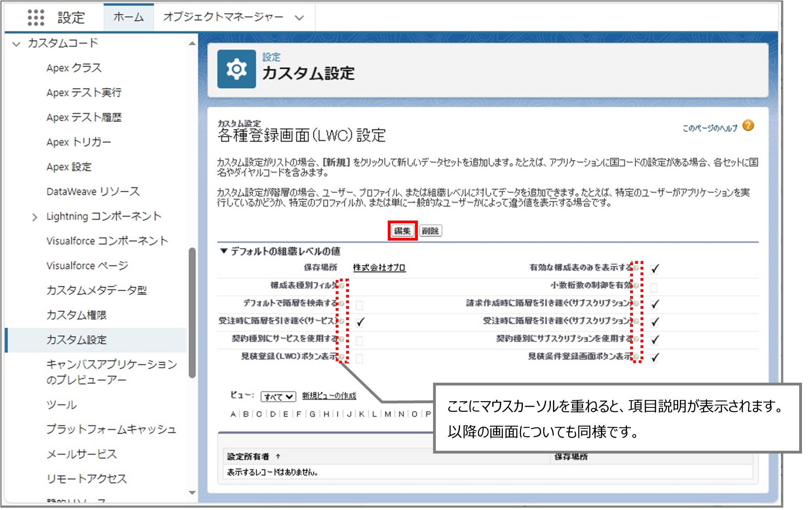Open the オブジェクトマネージャー tab dropdown chevron

point(299,18)
